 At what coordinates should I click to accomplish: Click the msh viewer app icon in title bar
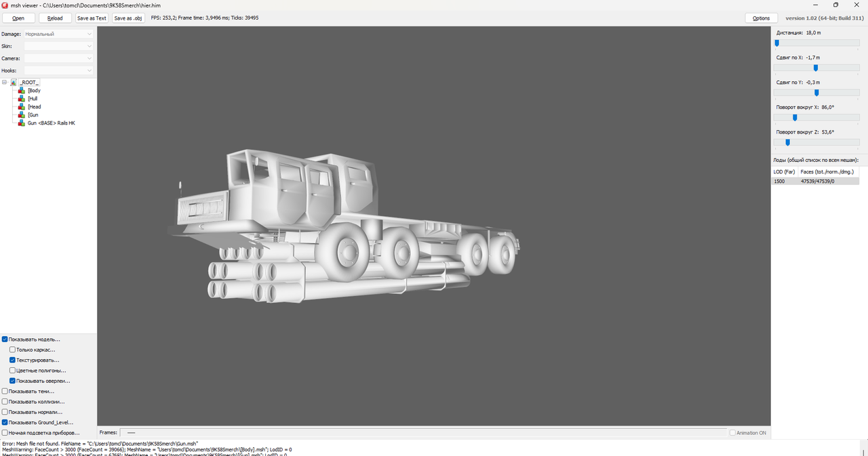coord(5,5)
